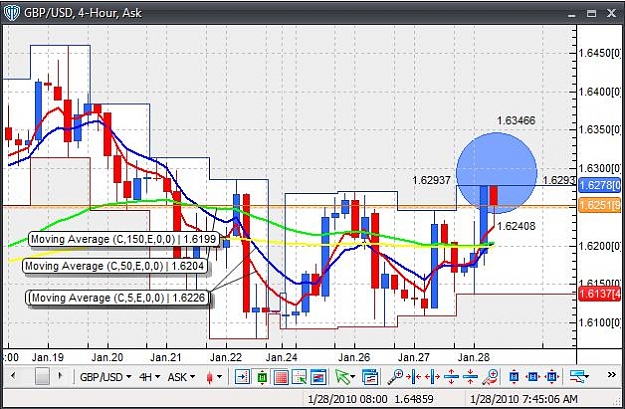625x409 pixels.
Task: Open the candlestick chart type dropdown
Action: click(214, 376)
